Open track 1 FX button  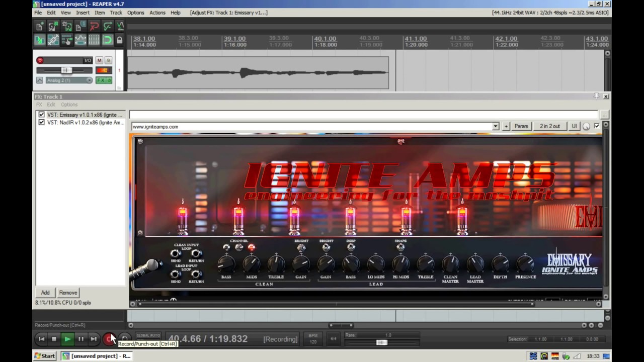click(101, 80)
